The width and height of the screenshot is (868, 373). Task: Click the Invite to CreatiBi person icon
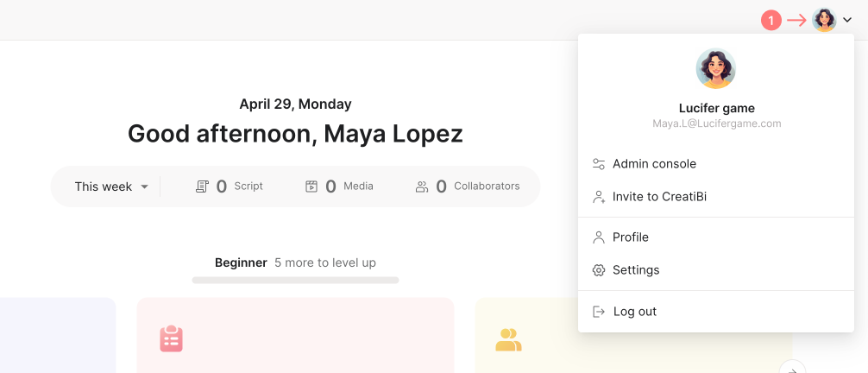click(599, 197)
